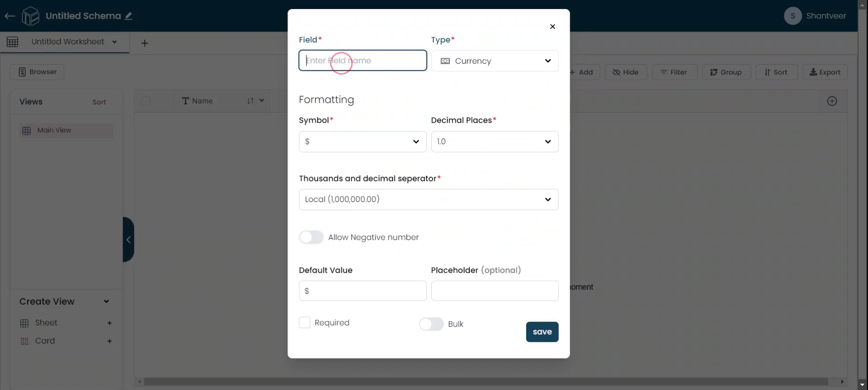Viewport: 868px width, 390px height.
Task: Enable the Bulk toggle
Action: [431, 324]
